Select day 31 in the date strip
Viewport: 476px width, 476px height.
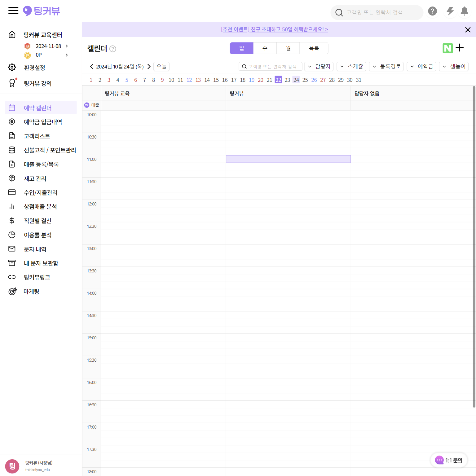(x=359, y=80)
